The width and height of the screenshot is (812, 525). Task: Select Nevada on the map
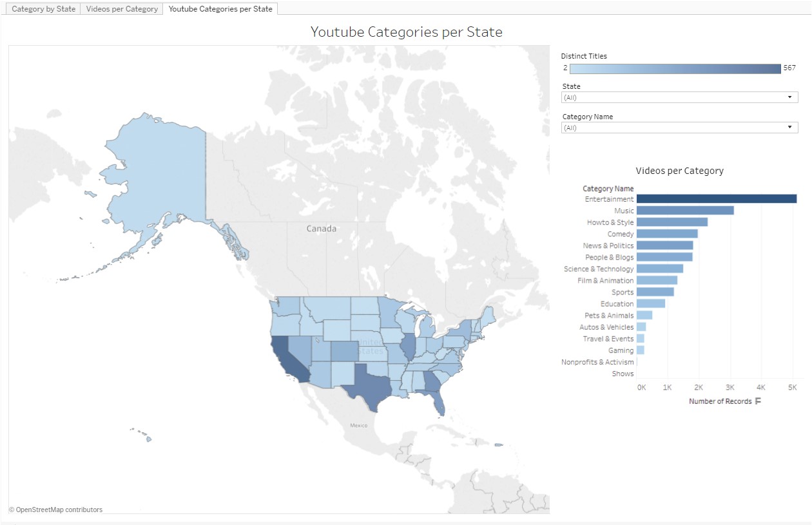(x=300, y=351)
